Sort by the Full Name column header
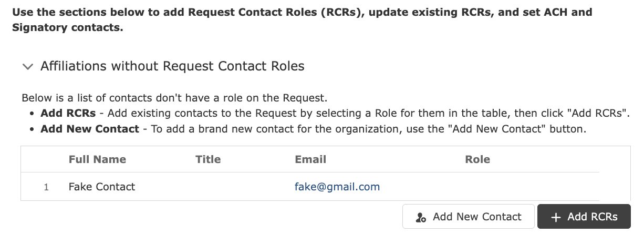Viewport: 644px width, 244px height. 97,159
